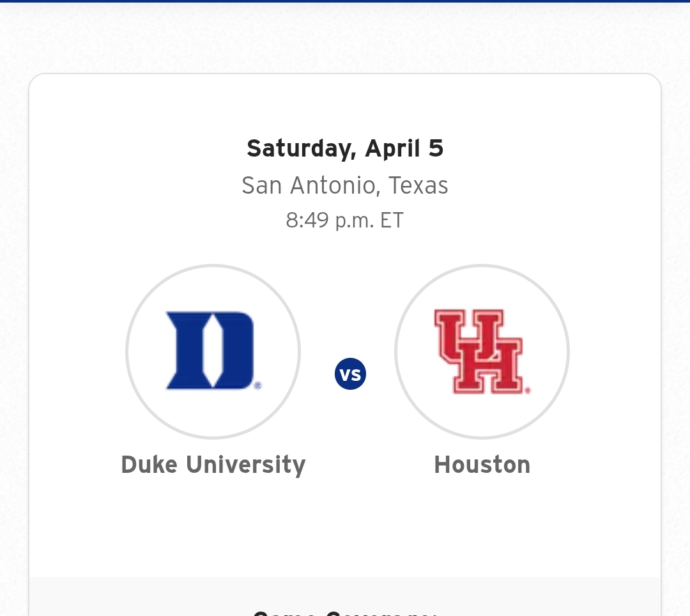Click the dark blue bar at top

(x=345, y=1)
